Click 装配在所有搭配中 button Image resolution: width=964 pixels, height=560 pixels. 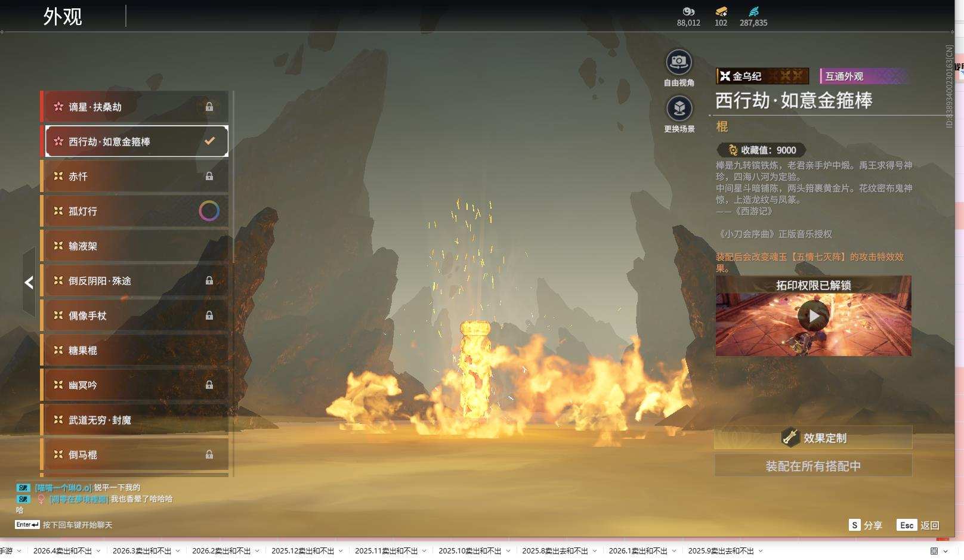point(813,466)
